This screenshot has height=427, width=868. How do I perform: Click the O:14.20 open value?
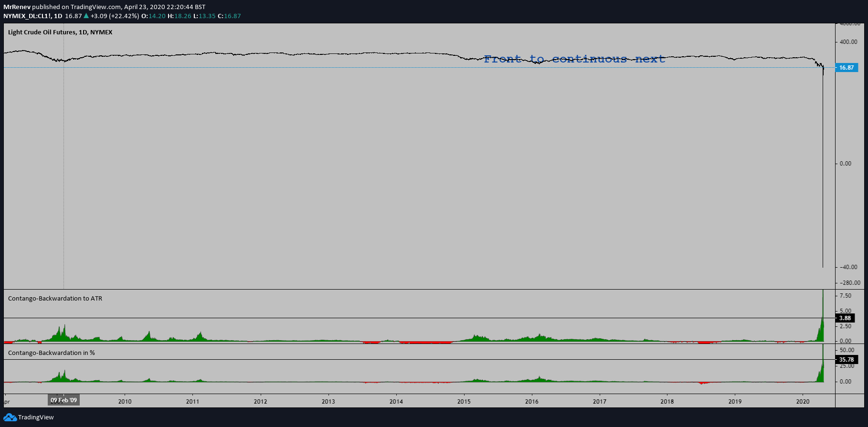tap(153, 16)
